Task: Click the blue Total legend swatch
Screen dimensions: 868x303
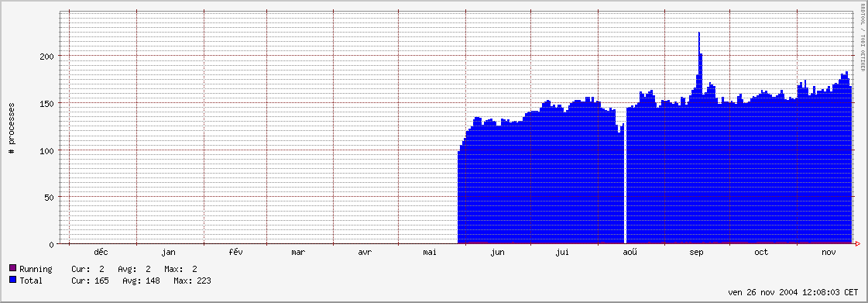Action: point(12,280)
